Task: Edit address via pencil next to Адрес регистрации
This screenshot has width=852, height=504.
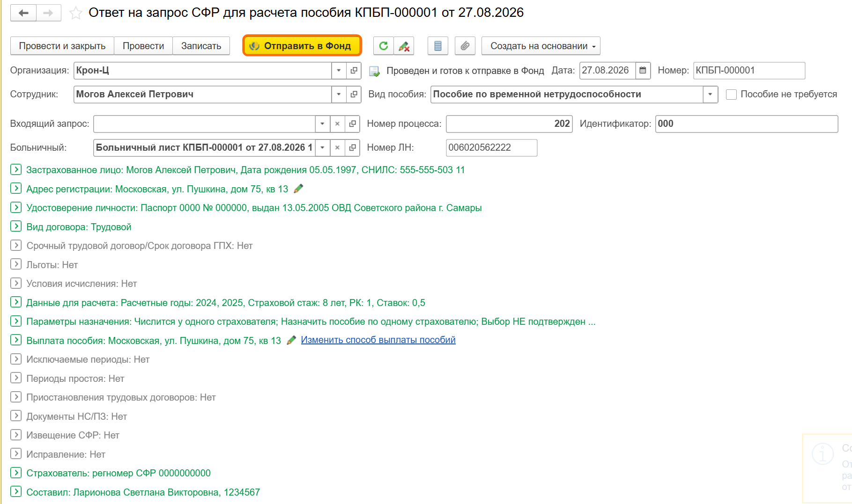Action: 298,189
